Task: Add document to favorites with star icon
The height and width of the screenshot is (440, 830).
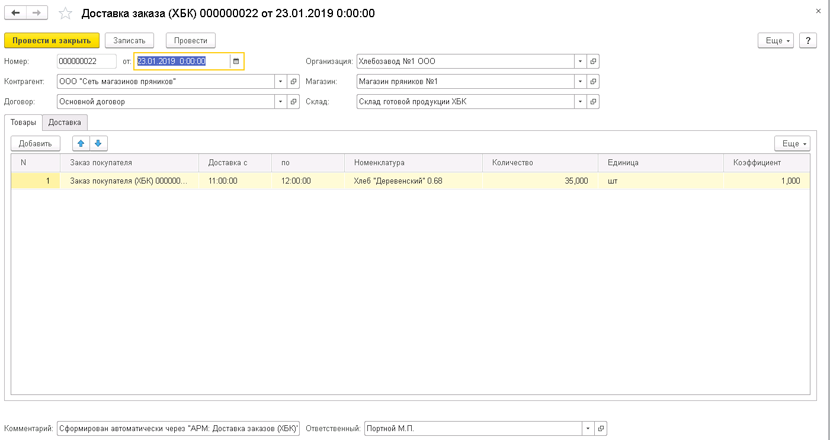Action: click(x=65, y=13)
